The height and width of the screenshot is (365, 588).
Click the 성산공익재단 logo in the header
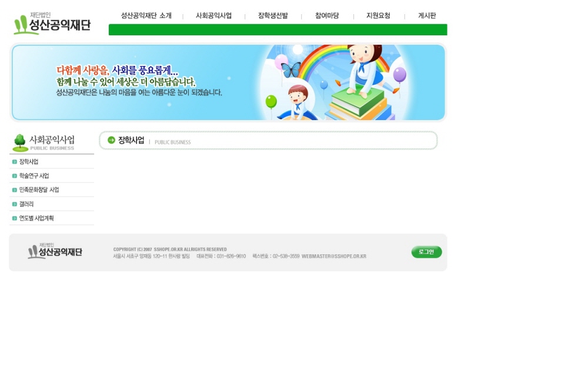tap(52, 24)
